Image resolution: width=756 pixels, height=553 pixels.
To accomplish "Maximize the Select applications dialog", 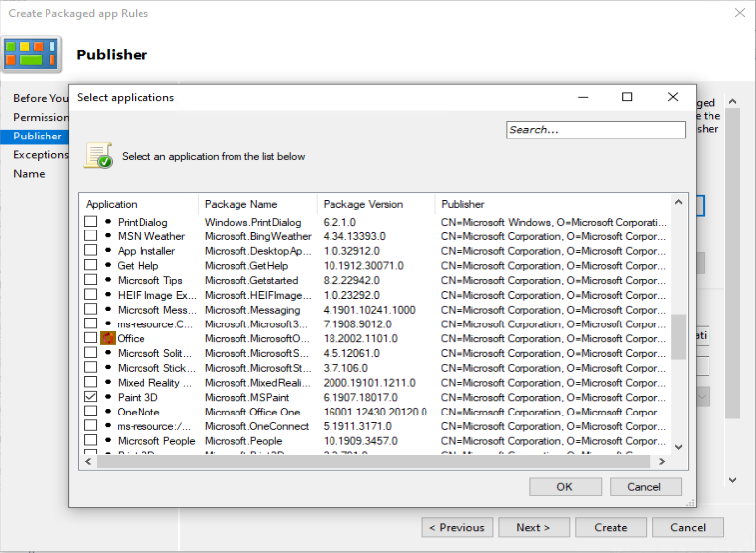I will (x=627, y=97).
